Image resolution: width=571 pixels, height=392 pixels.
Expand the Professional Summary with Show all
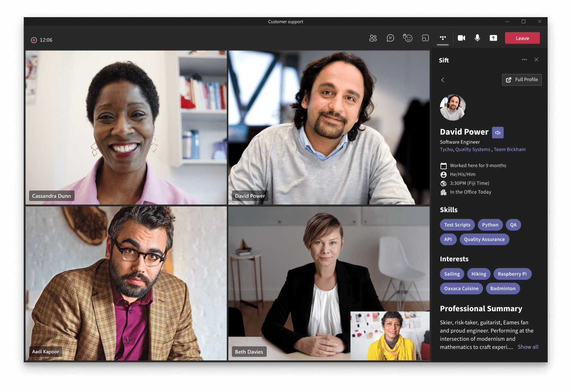coord(528,347)
